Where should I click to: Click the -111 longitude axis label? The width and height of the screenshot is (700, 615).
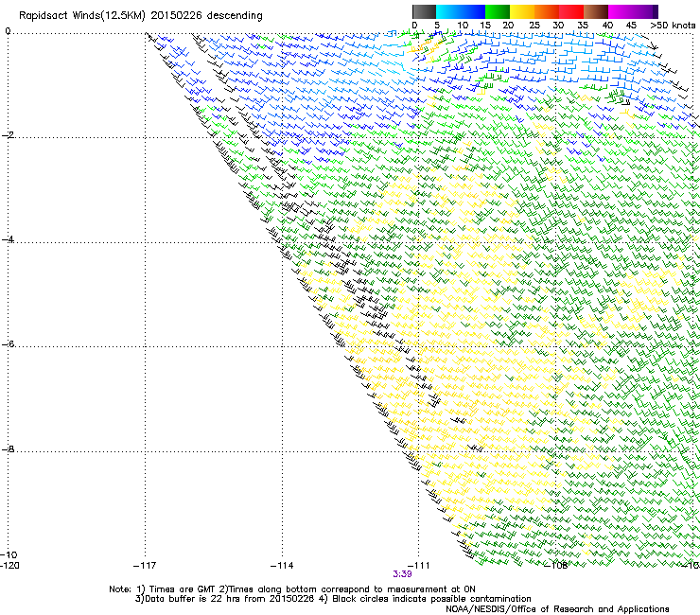click(x=418, y=566)
